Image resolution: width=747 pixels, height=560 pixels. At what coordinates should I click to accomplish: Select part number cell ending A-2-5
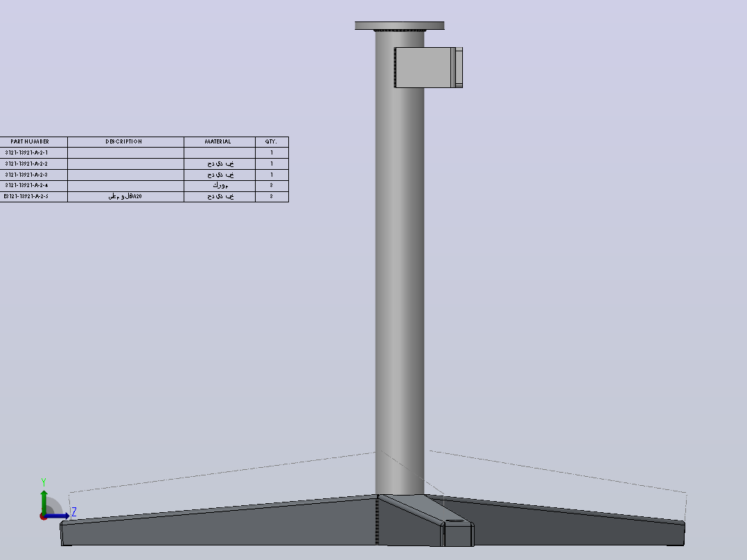33,196
